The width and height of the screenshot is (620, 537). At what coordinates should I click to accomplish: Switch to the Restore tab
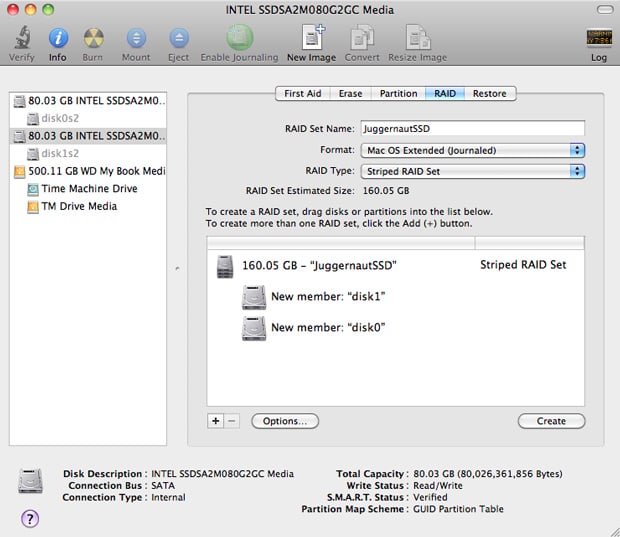pyautogui.click(x=490, y=94)
